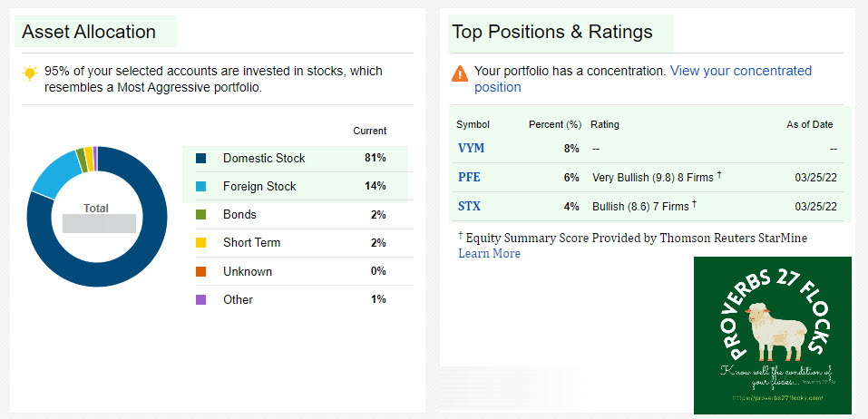This screenshot has width=868, height=419.
Task: Click the purple Other legend swatch
Action: coord(201,299)
